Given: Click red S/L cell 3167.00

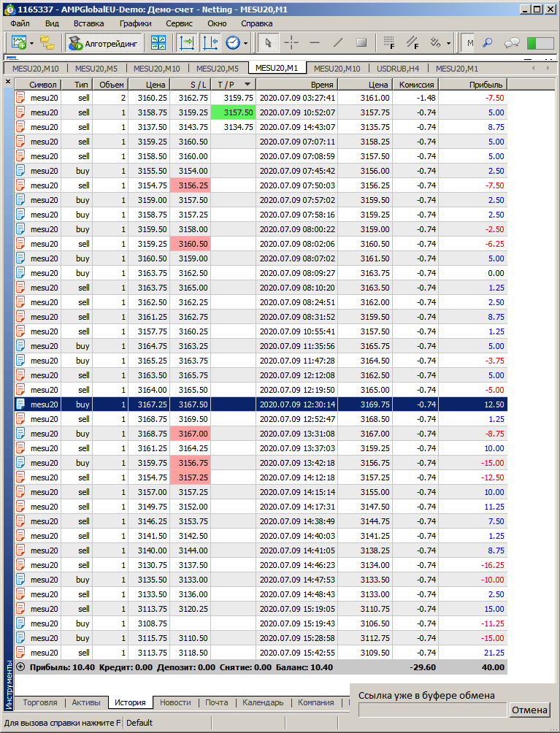Looking at the screenshot, I should tap(191, 434).
